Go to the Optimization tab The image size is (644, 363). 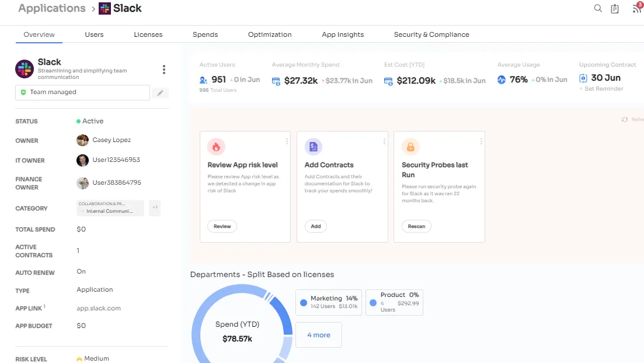270,34
